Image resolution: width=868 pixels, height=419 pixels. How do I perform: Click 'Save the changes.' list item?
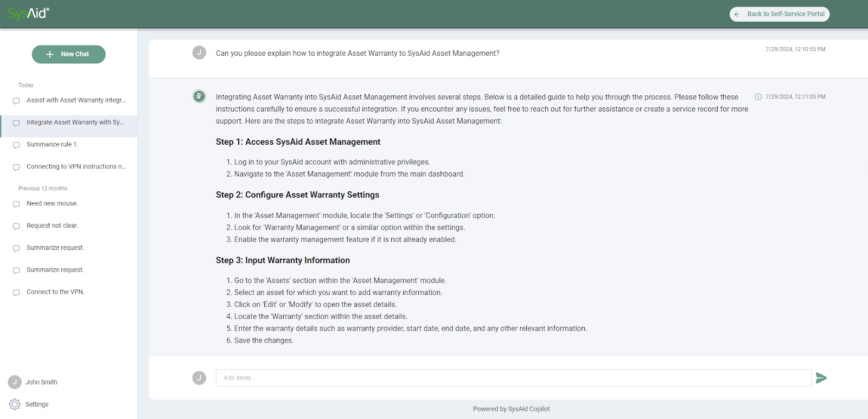tap(264, 340)
